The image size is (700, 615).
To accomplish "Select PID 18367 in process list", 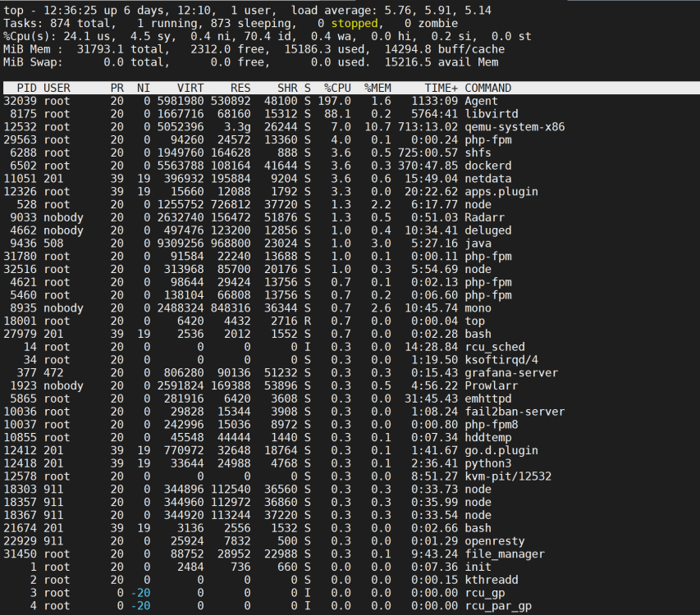I will (x=20, y=515).
